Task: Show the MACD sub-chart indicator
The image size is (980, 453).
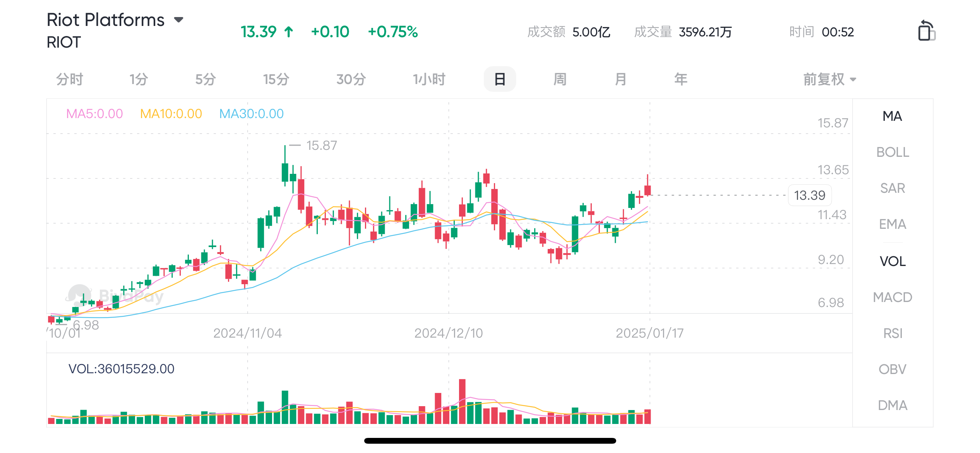Action: pos(893,297)
